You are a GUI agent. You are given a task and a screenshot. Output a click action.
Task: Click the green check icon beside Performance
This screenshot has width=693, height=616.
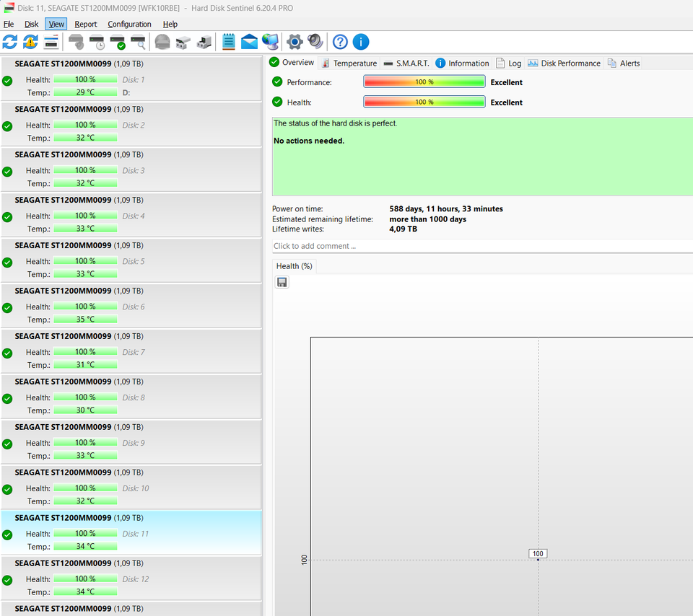(277, 82)
